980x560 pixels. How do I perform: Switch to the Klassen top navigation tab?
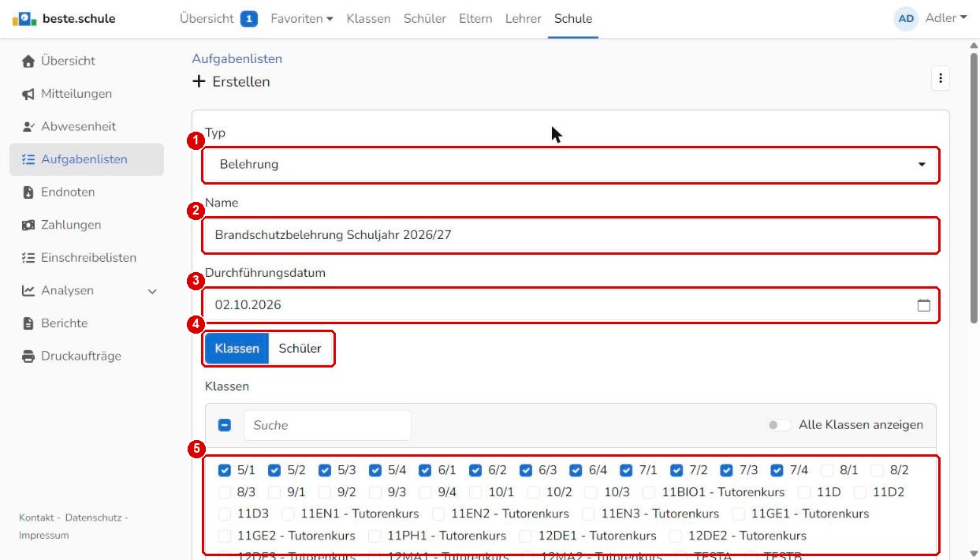click(x=368, y=18)
